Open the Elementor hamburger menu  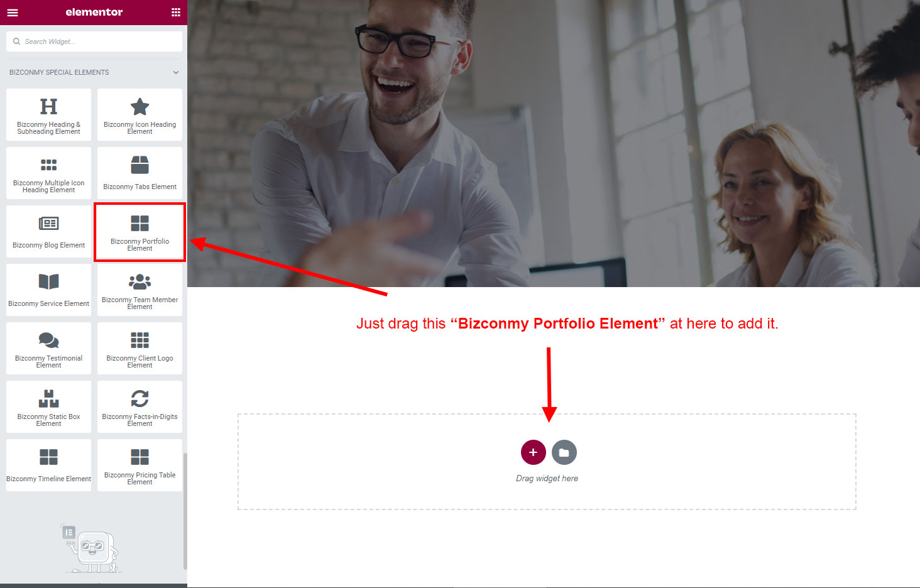(x=13, y=13)
